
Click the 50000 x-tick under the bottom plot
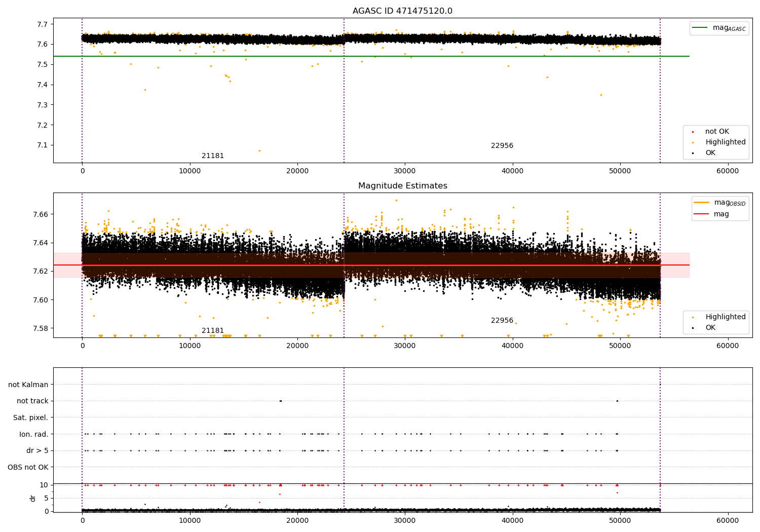[620, 520]
